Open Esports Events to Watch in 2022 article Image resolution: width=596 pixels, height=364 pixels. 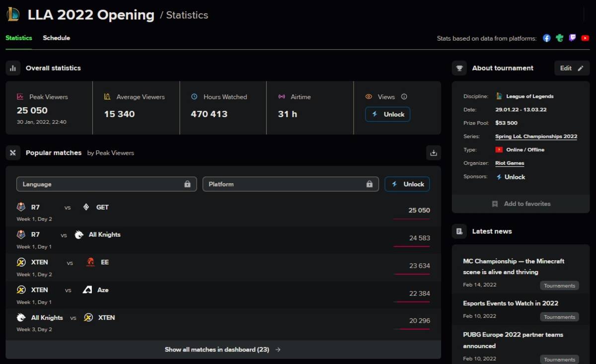click(511, 303)
